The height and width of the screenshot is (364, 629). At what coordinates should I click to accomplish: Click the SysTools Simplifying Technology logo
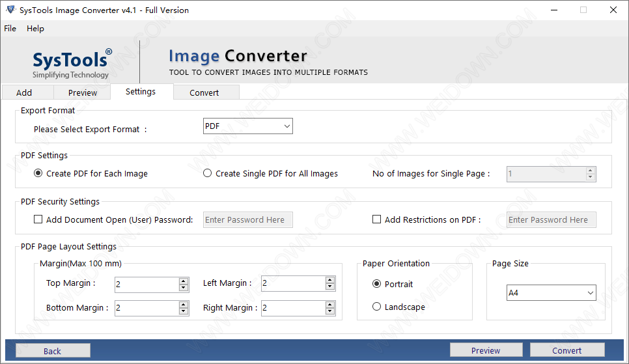point(72,64)
